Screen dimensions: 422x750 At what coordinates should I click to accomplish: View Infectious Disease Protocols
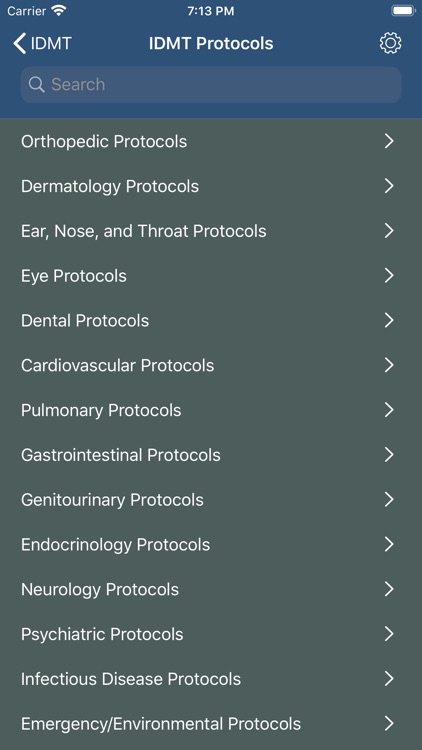pyautogui.click(x=211, y=679)
